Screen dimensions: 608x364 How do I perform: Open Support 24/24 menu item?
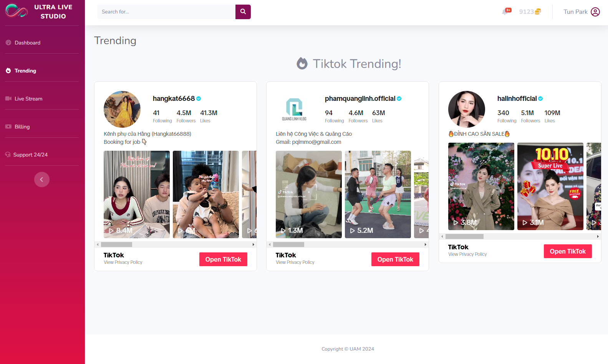[30, 155]
